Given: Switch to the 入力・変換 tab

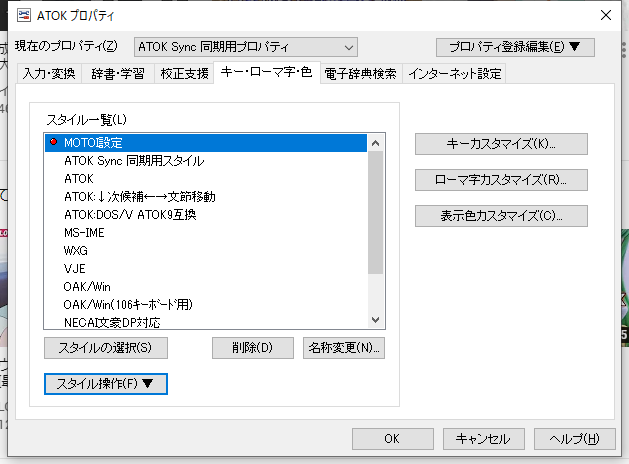Looking at the screenshot, I should [x=49, y=73].
